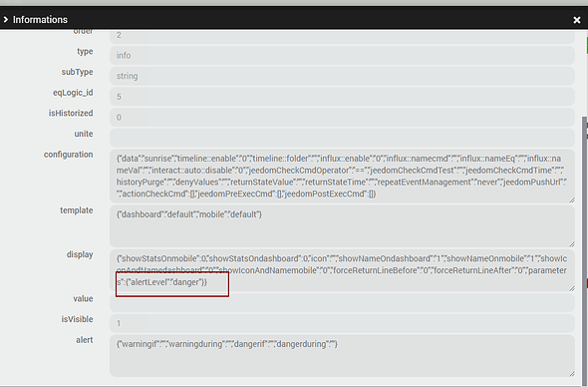
Task: Click inside the alert JSON textarea
Action: pyautogui.click(x=342, y=355)
